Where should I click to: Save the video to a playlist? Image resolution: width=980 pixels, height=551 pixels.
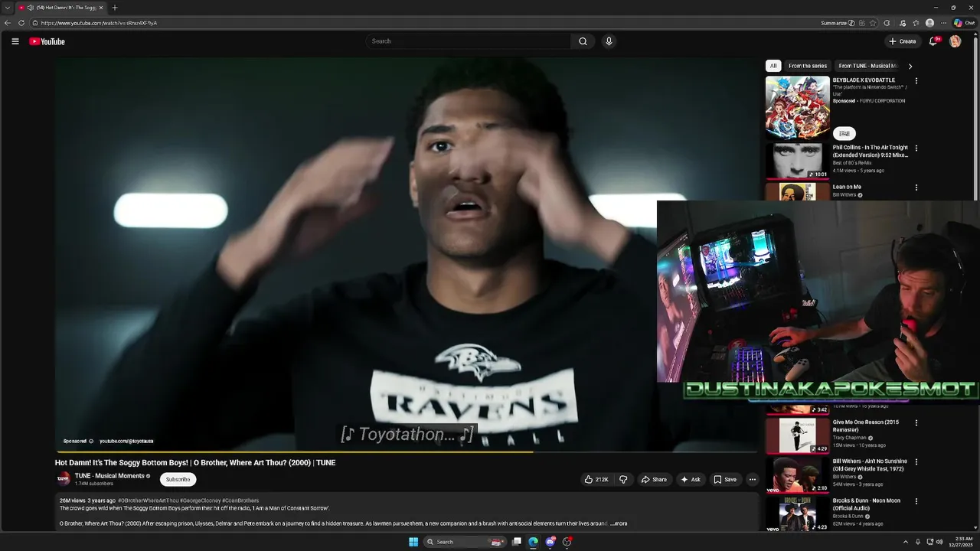point(725,480)
